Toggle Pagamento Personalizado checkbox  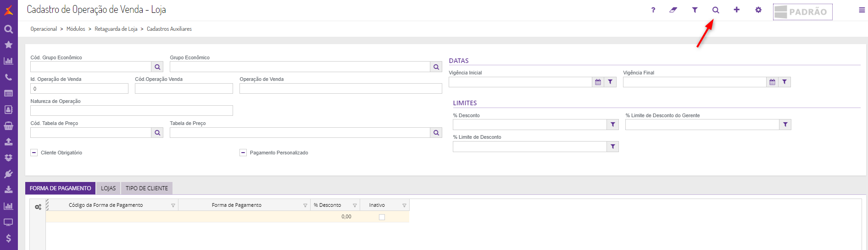[243, 153]
